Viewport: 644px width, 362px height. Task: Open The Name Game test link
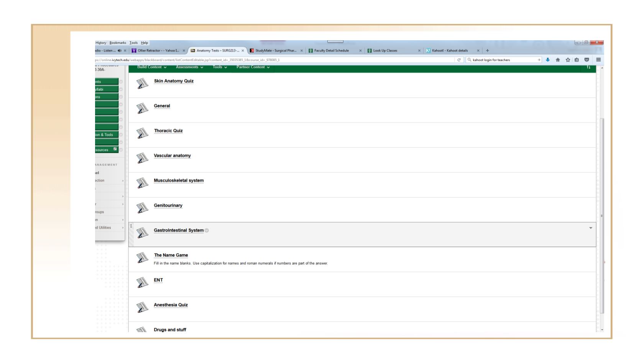171,256
